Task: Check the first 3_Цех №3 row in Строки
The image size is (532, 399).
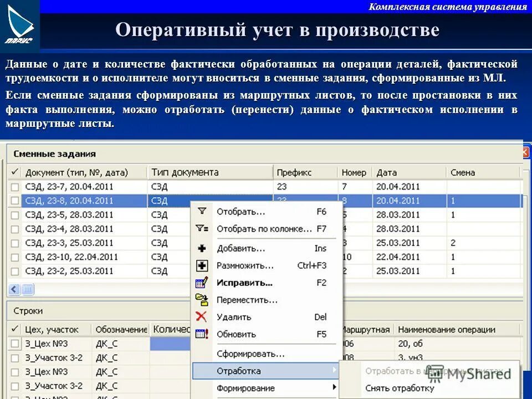Action: [15, 343]
